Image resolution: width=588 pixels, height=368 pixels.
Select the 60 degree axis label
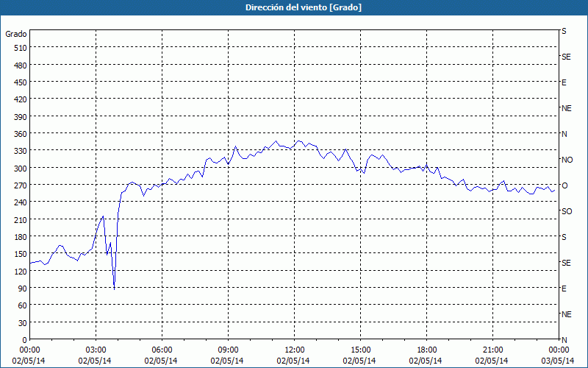point(23,305)
